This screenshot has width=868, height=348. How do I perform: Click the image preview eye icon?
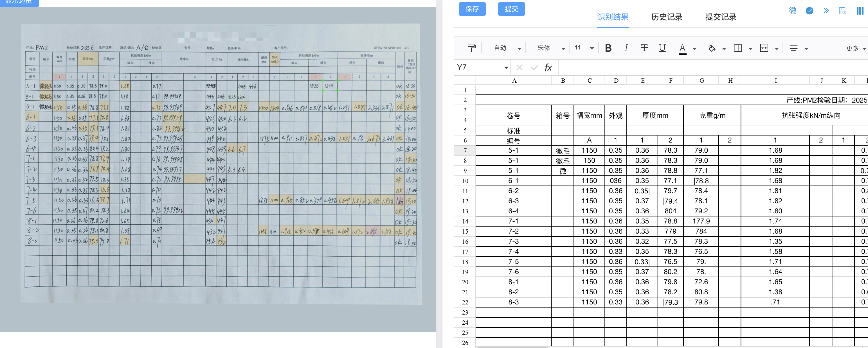coord(843,11)
